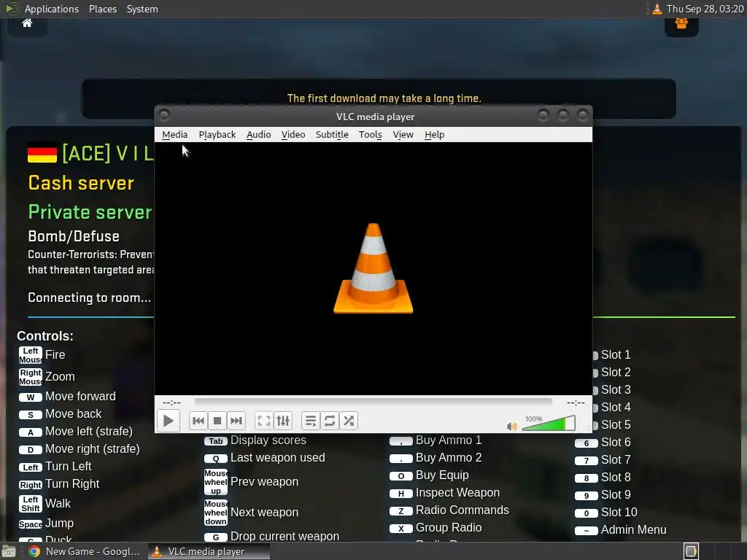Mute audio using VLC speaker icon
This screenshot has width=747, height=560.
[511, 426]
